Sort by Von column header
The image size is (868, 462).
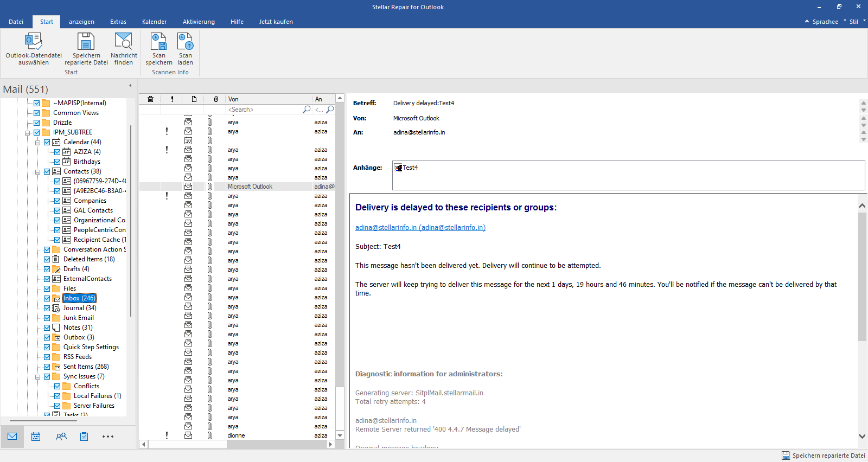click(x=269, y=99)
